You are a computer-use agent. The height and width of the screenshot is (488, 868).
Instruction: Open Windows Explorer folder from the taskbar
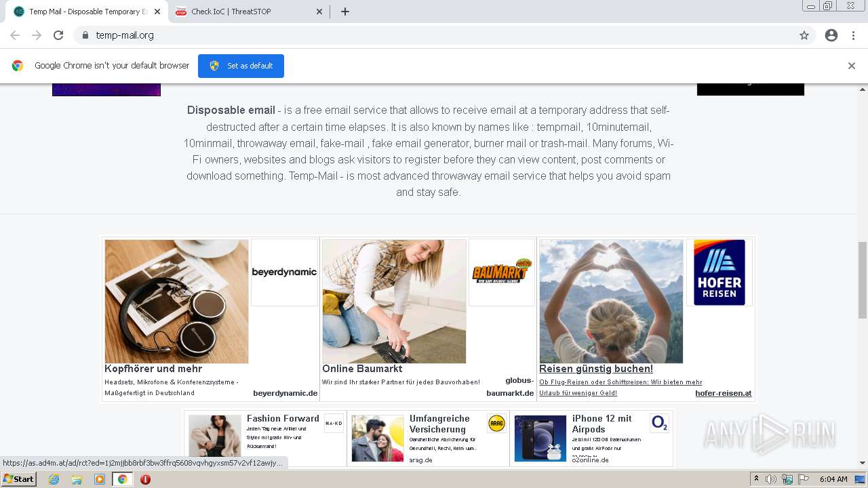(77, 479)
